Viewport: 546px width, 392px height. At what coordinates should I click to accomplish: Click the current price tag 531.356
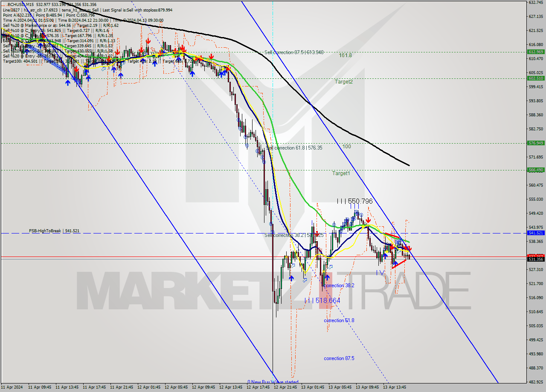[x=536, y=259]
